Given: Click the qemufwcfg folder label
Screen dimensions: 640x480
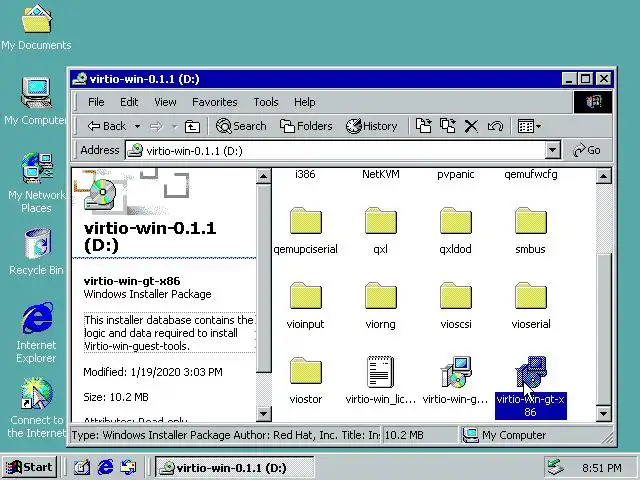Looking at the screenshot, I should coord(531,174).
